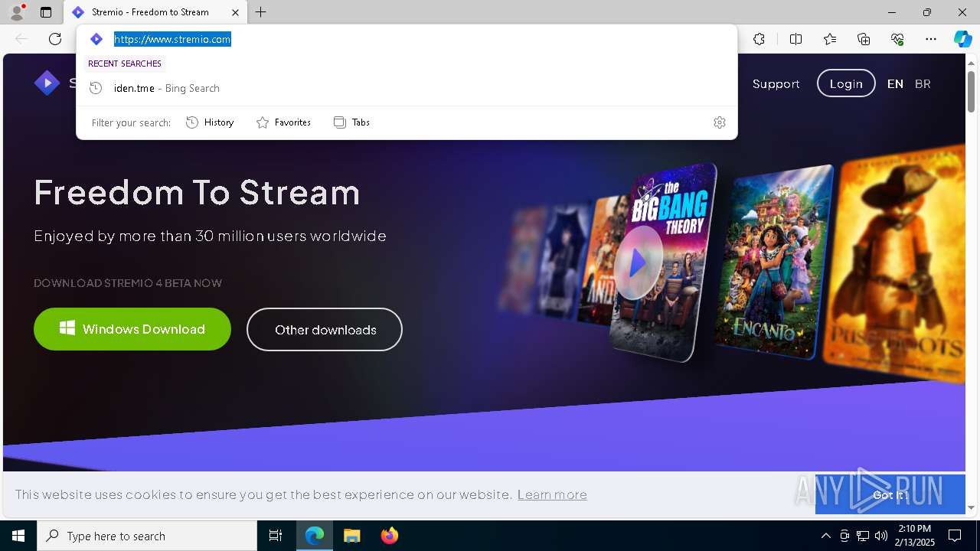The image size is (980, 551).
Task: Open the Edge profile icon
Action: pos(17,12)
